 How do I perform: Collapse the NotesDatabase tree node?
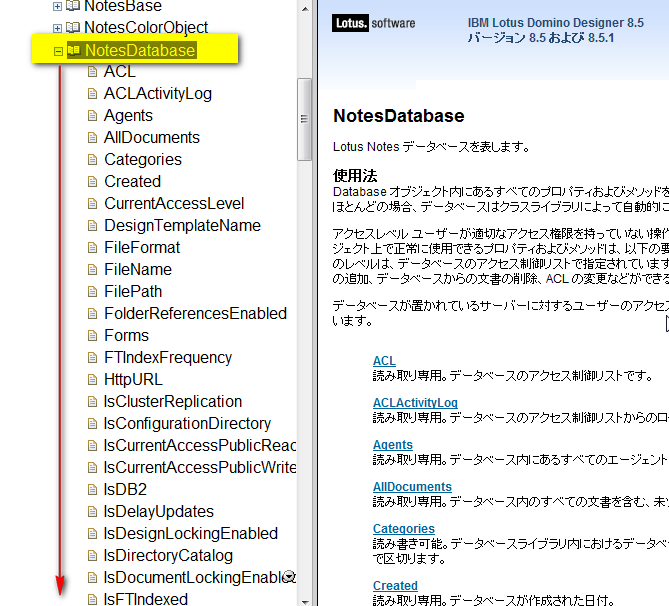pyautogui.click(x=58, y=51)
